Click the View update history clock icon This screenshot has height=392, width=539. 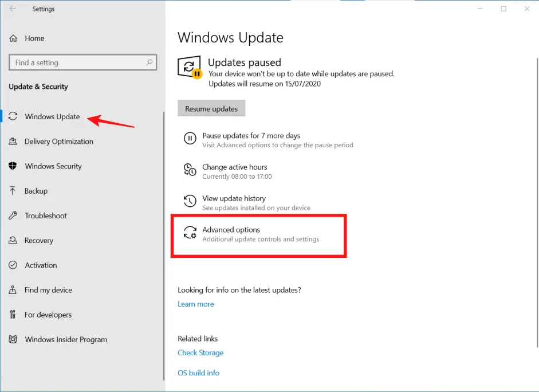(190, 201)
